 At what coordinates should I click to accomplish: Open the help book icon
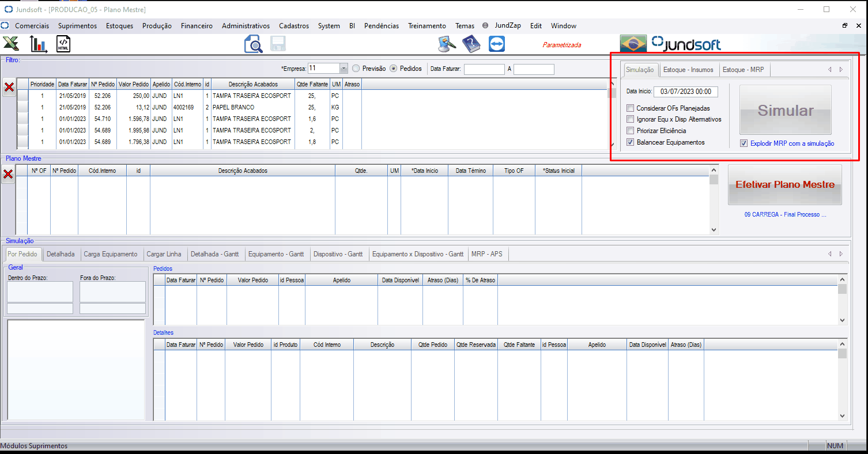point(471,44)
